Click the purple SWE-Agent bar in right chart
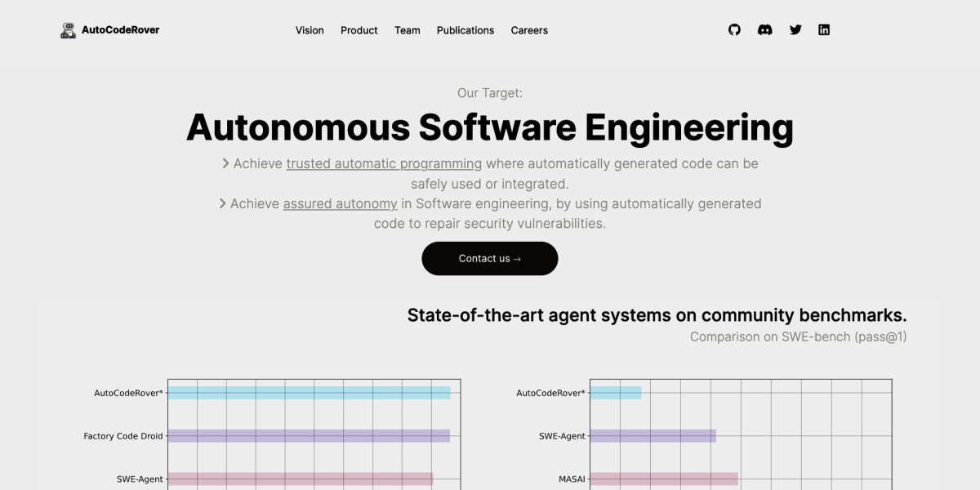The width and height of the screenshot is (980, 490). coord(653,436)
